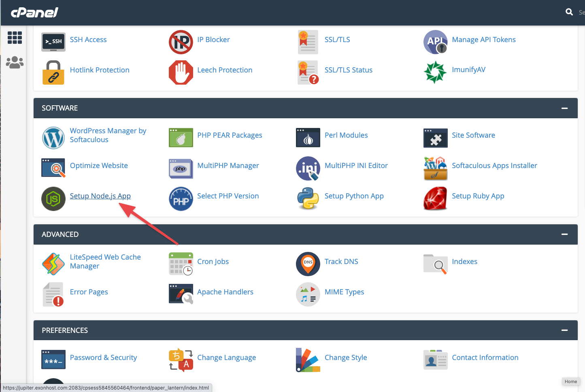Click the ImunifyAV green star icon
585x392 pixels.
click(x=435, y=72)
